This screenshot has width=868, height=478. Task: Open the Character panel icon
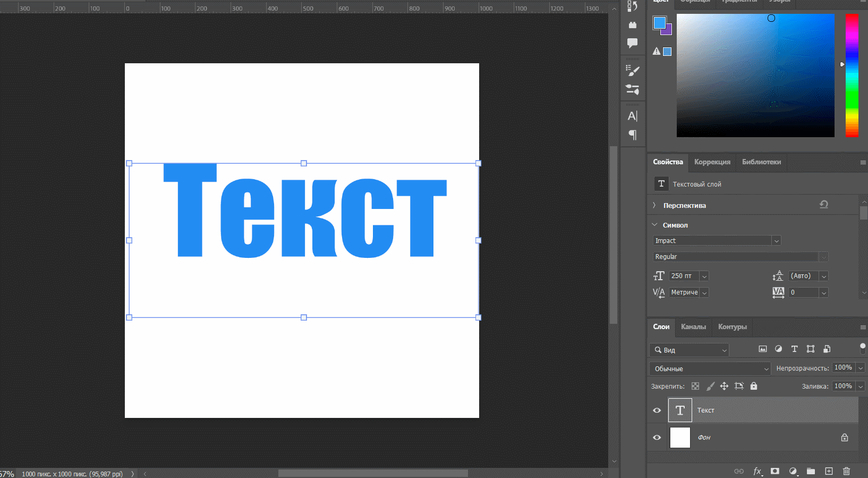pyautogui.click(x=632, y=116)
